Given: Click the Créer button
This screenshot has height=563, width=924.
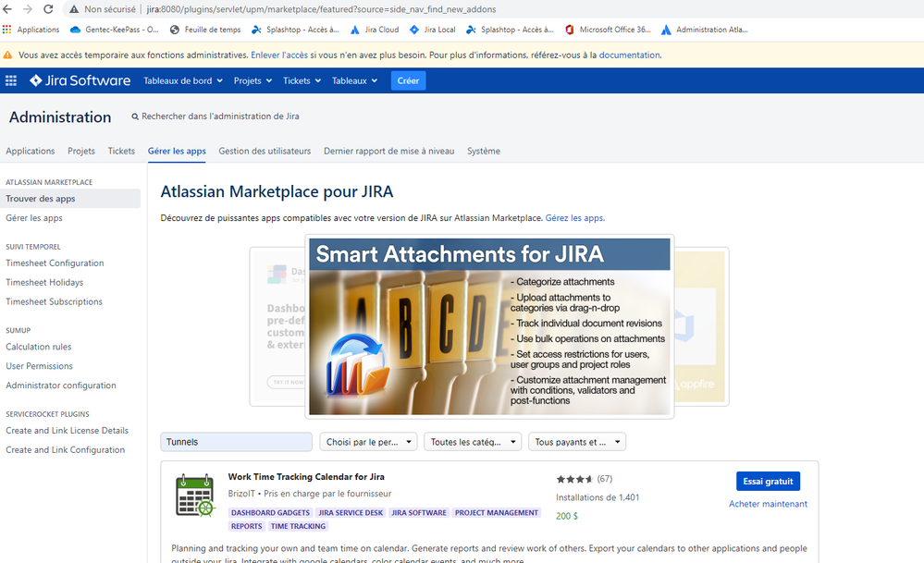Looking at the screenshot, I should click(x=409, y=80).
